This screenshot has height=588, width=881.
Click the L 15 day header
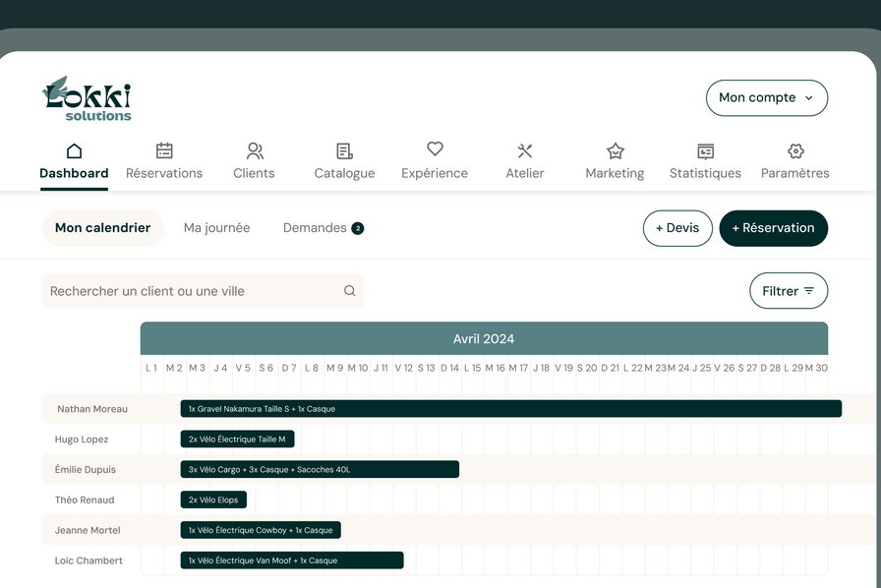[x=473, y=368]
